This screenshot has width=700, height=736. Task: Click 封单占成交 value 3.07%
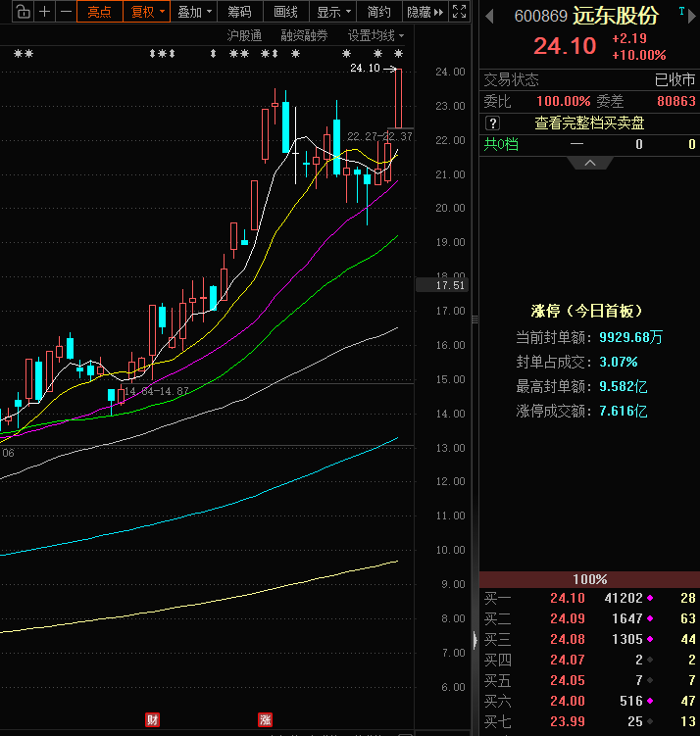pos(619,362)
